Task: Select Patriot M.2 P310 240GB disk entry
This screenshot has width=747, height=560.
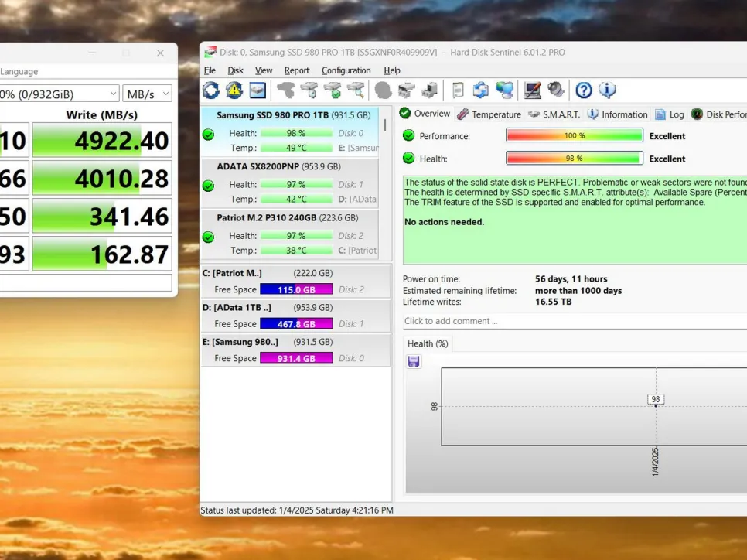Action: (291, 234)
